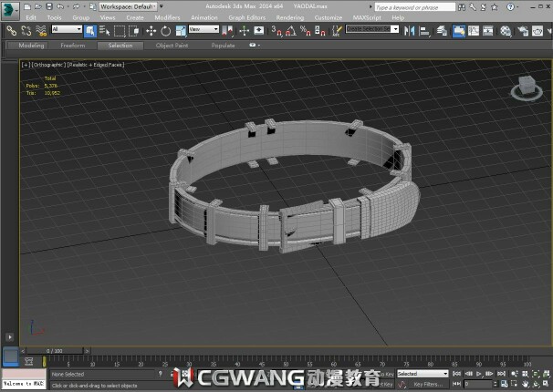Click the Play Animation button
Screen dimensions: 553x392
click(479, 374)
